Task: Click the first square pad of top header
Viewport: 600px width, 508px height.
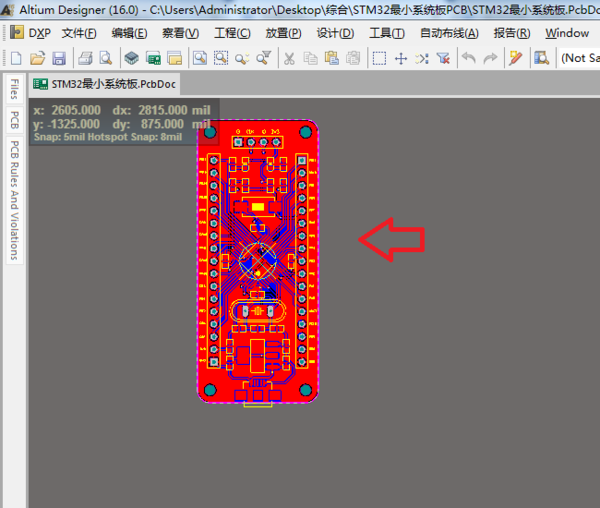Action: [x=238, y=142]
